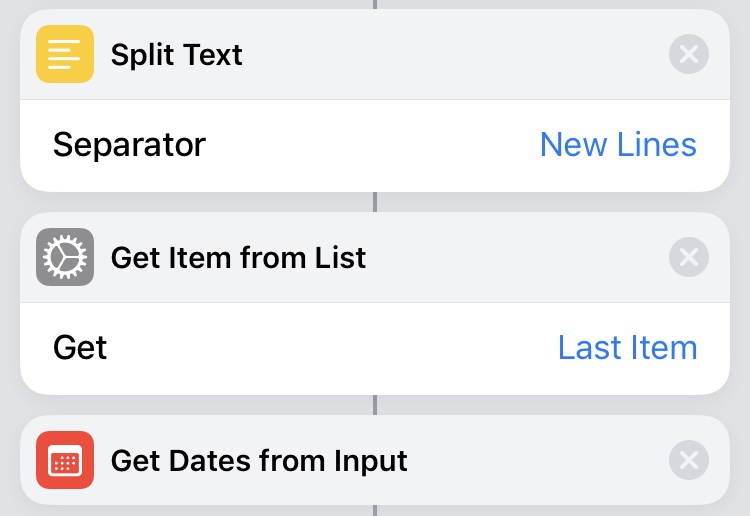The height and width of the screenshot is (516, 750).
Task: Open the New Lines separator picker
Action: pos(618,144)
